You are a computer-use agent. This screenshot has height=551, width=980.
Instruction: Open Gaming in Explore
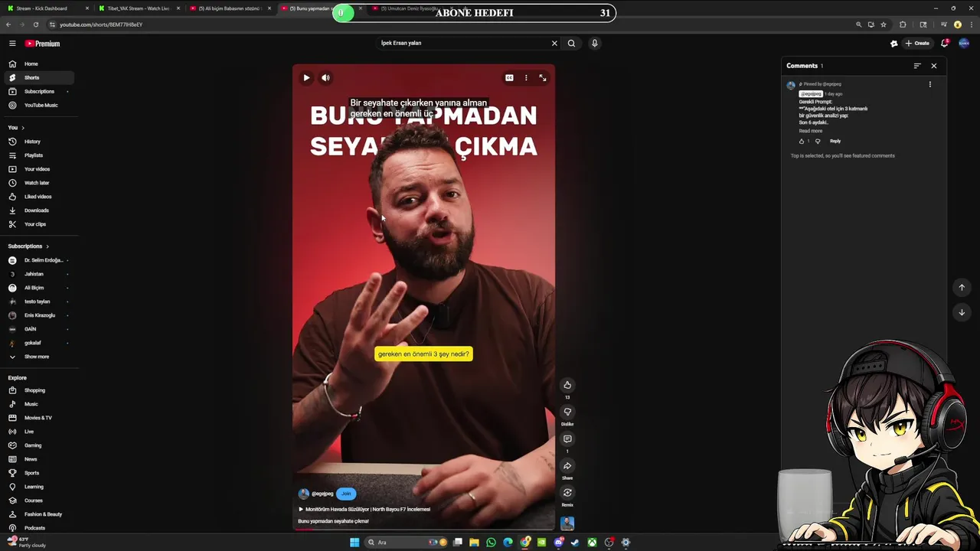38,445
